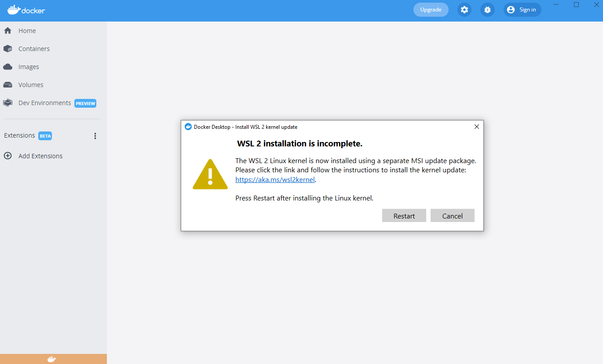603x364 pixels.
Task: Click the whale icon in orange status bar
Action: point(52,359)
